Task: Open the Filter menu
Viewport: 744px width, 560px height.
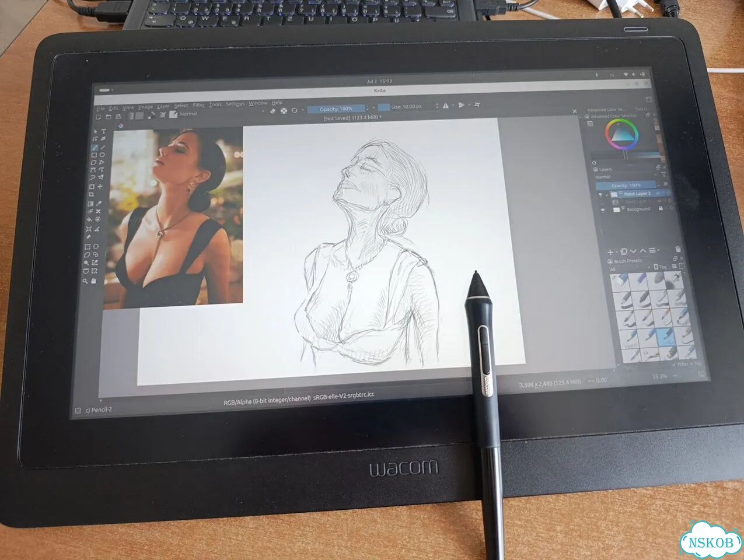Action: [199, 105]
